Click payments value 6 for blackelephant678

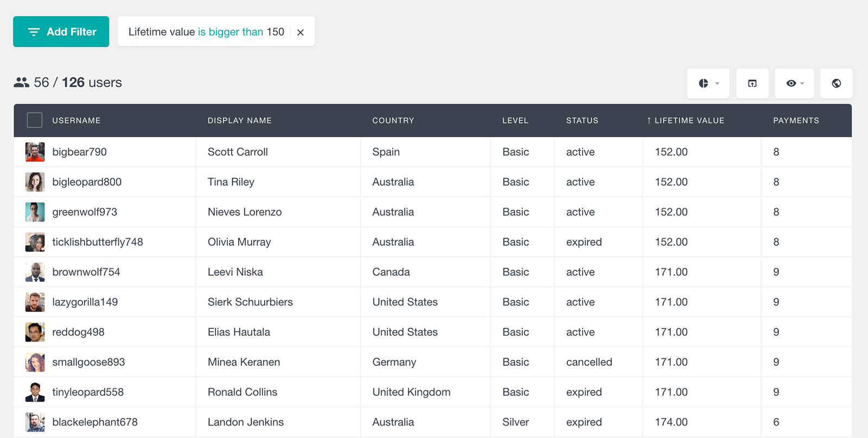(x=776, y=422)
